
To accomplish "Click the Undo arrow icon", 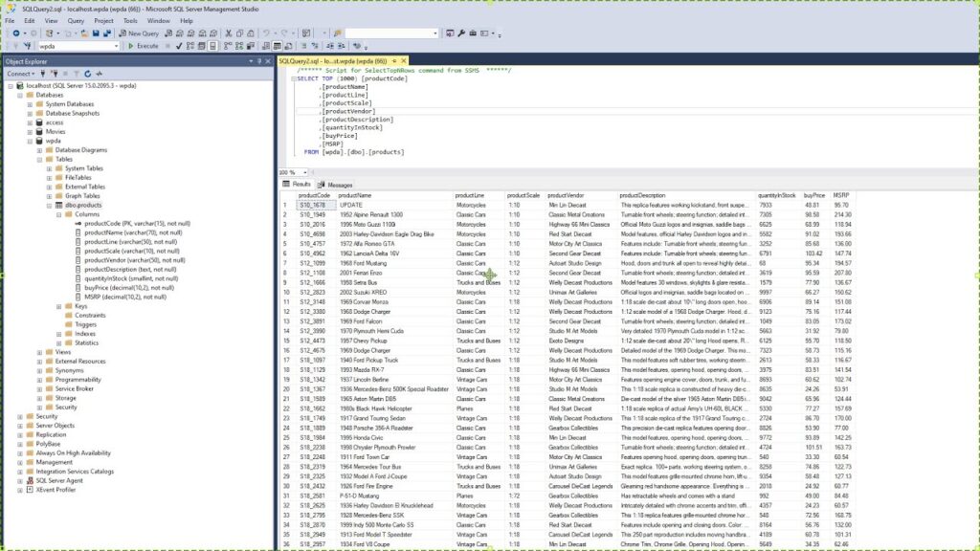I will click(266, 33).
